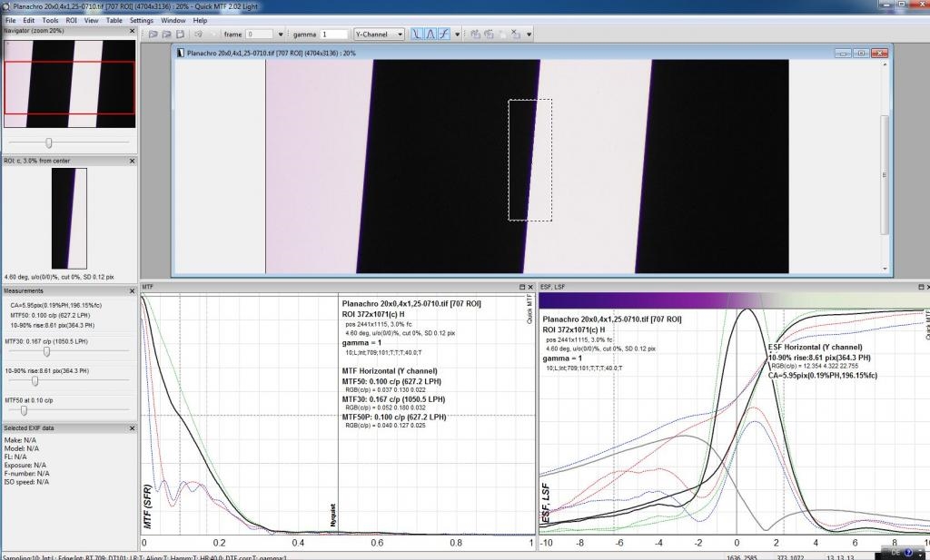Click the second folder icon in toolbar
The image size is (930, 560).
point(168,34)
